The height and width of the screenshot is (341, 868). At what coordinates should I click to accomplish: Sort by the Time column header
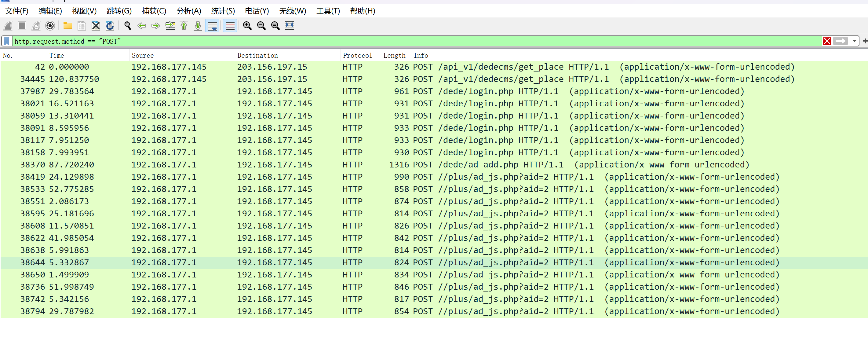point(88,55)
